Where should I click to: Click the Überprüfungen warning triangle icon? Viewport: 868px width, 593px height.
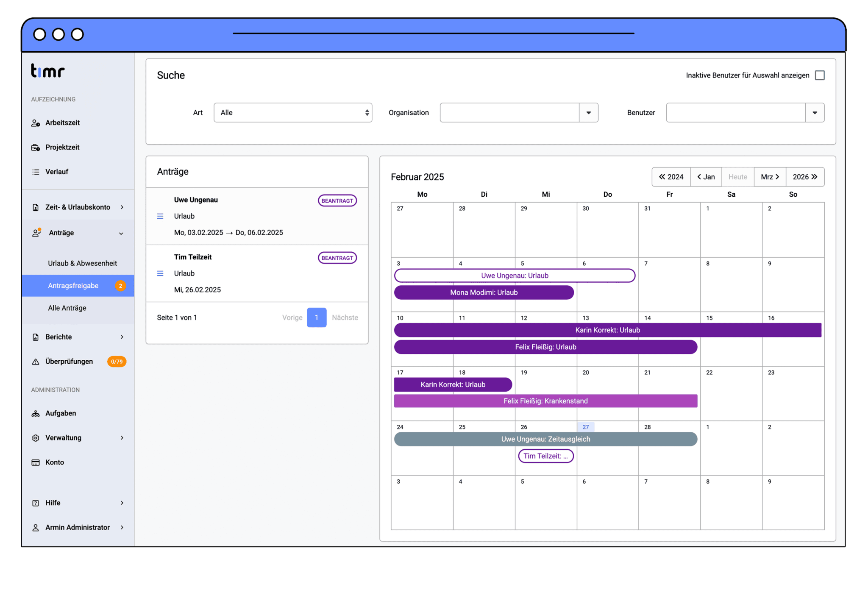[36, 362]
